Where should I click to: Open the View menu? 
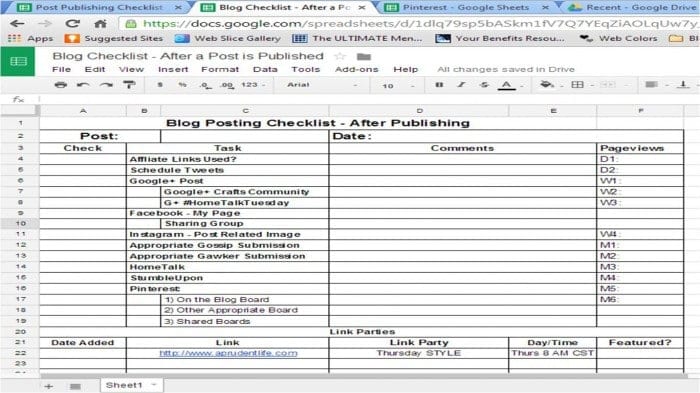pyautogui.click(x=131, y=69)
